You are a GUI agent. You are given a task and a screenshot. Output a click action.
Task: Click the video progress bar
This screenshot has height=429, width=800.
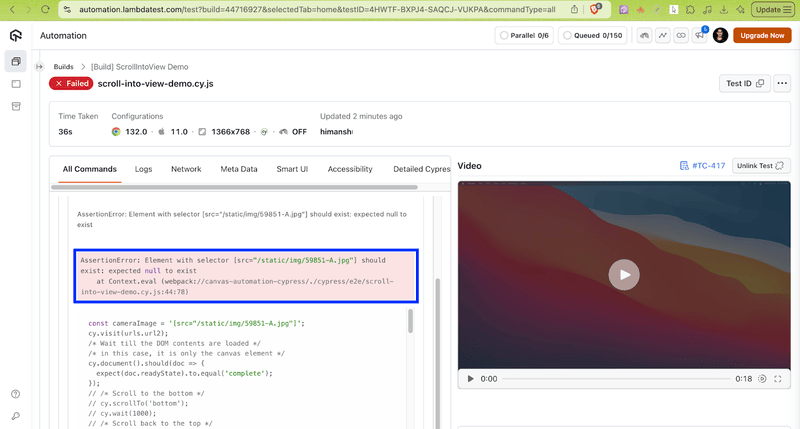[616, 378]
